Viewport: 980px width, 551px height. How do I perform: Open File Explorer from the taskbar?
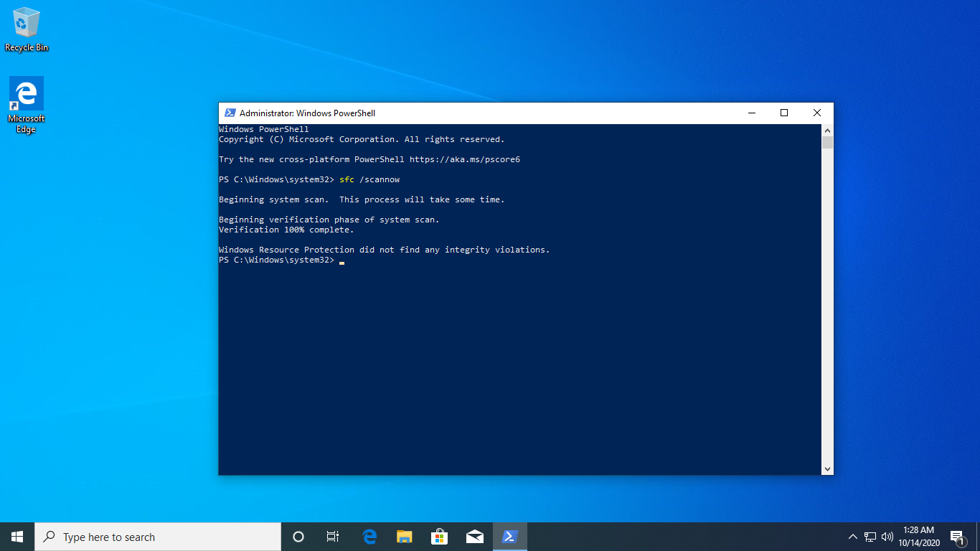(405, 537)
